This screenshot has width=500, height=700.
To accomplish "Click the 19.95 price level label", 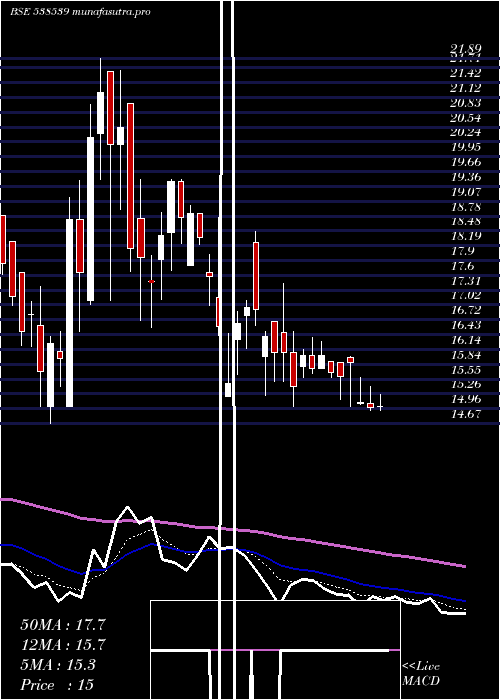I will coord(466,147).
